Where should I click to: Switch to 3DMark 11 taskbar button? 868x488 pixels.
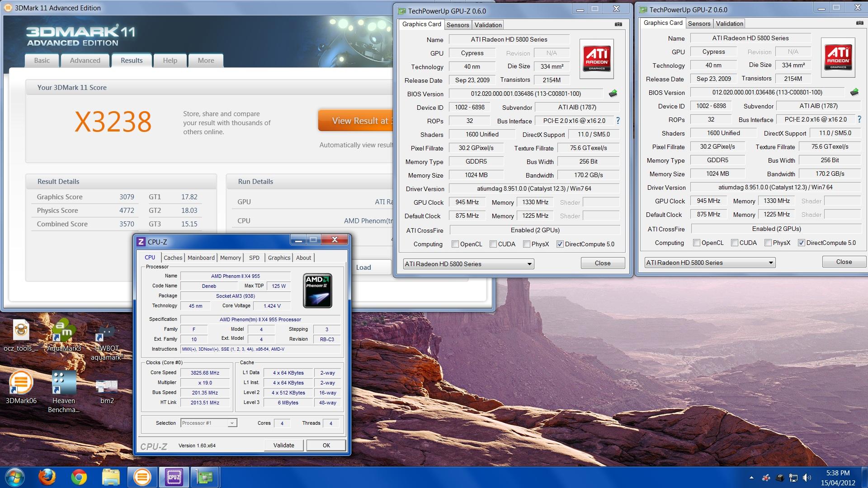click(x=142, y=477)
